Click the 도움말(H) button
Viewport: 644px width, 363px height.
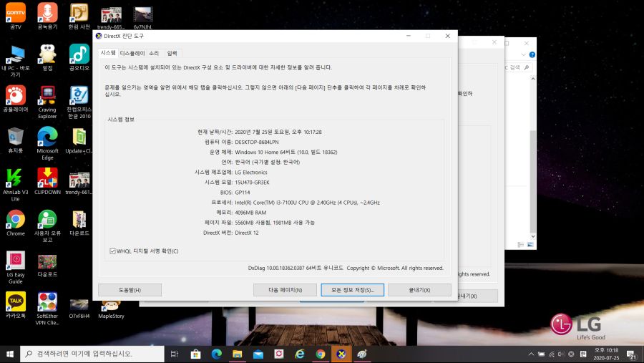click(x=130, y=290)
